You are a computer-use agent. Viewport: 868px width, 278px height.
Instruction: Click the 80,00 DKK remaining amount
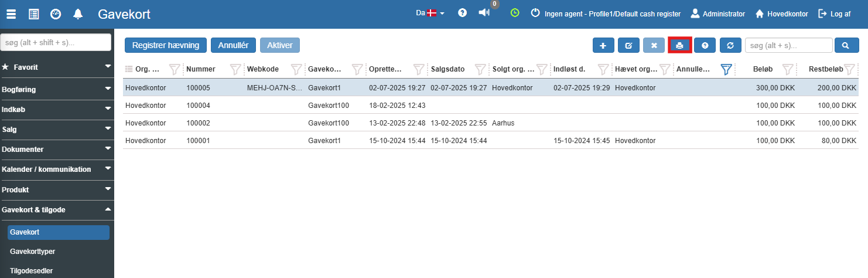[839, 141]
